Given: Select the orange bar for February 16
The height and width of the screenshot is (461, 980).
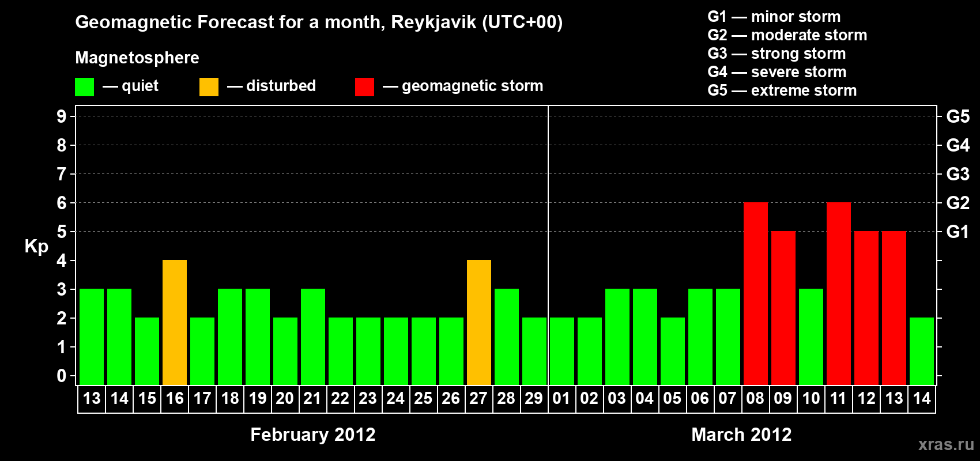Looking at the screenshot, I should [x=175, y=322].
